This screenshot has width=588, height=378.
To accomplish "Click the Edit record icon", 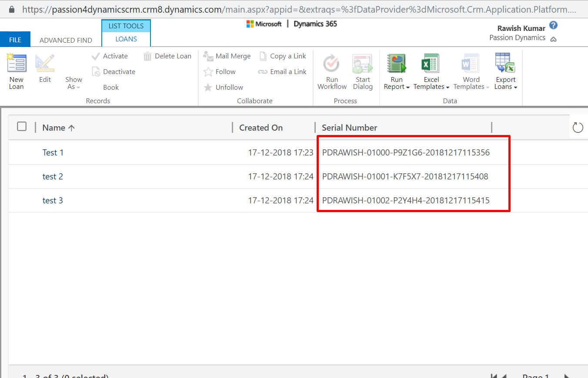I will click(45, 64).
